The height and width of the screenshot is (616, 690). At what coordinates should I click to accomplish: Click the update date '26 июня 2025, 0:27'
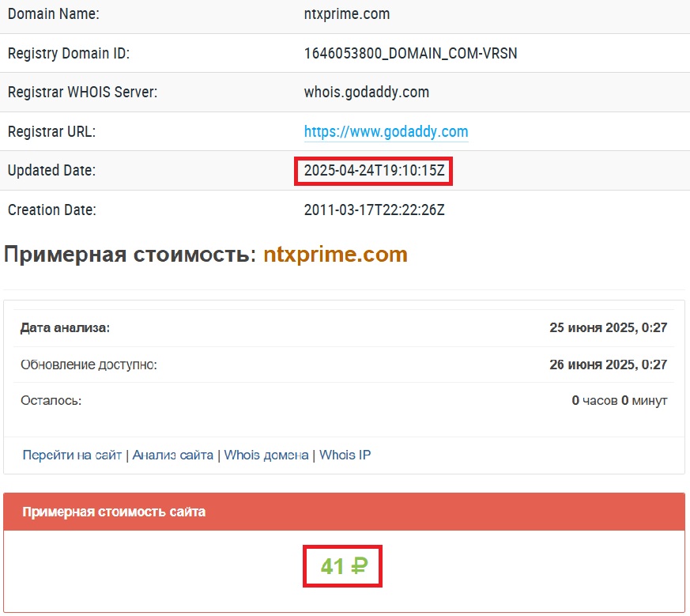tap(608, 365)
